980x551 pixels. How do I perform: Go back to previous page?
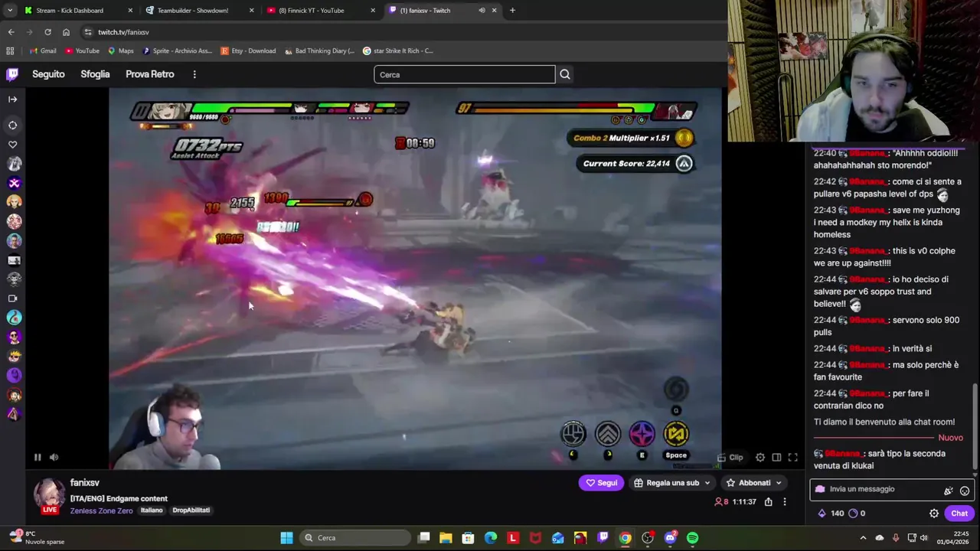click(11, 32)
